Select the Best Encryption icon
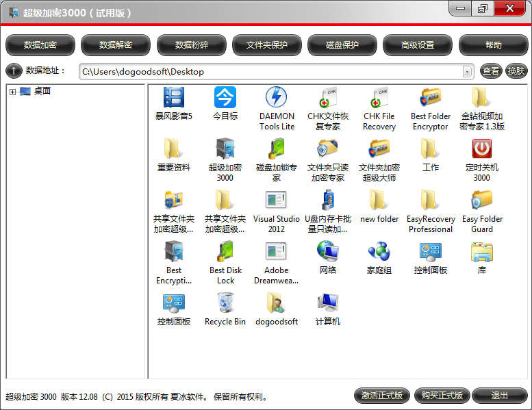Viewport: 532px width, 410px height. click(174, 252)
